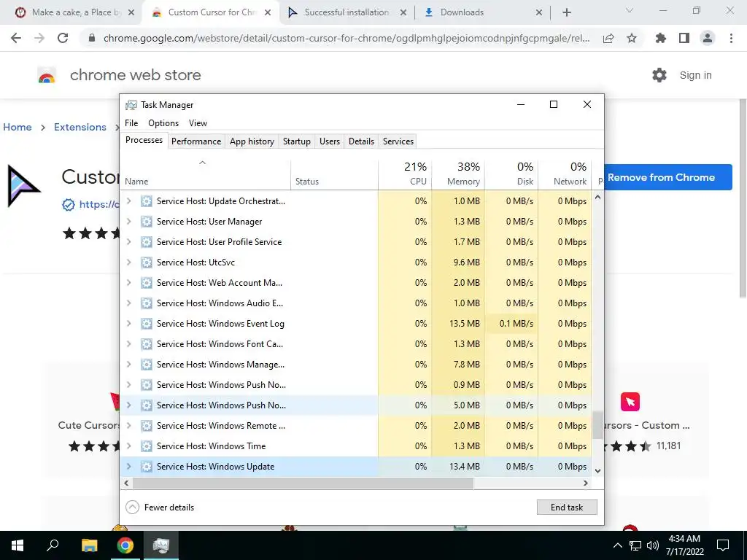The height and width of the screenshot is (560, 747).
Task: Open the volume speaker tray icon
Action: [653, 545]
